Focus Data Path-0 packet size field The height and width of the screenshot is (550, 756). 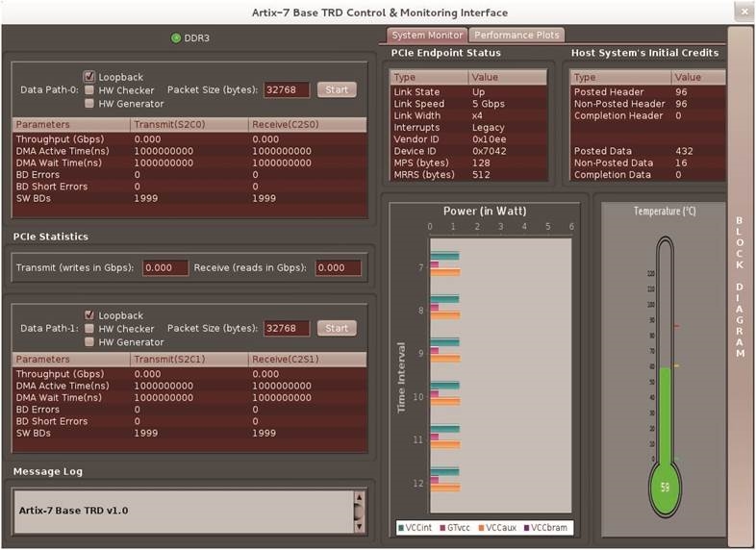[287, 89]
